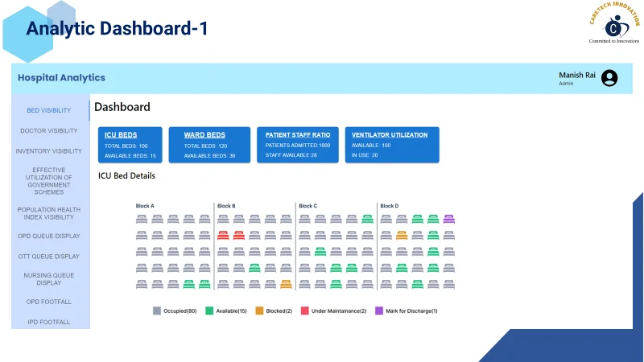The height and width of the screenshot is (362, 644).
Task: Open the ICU BEDS card link
Action: (121, 134)
